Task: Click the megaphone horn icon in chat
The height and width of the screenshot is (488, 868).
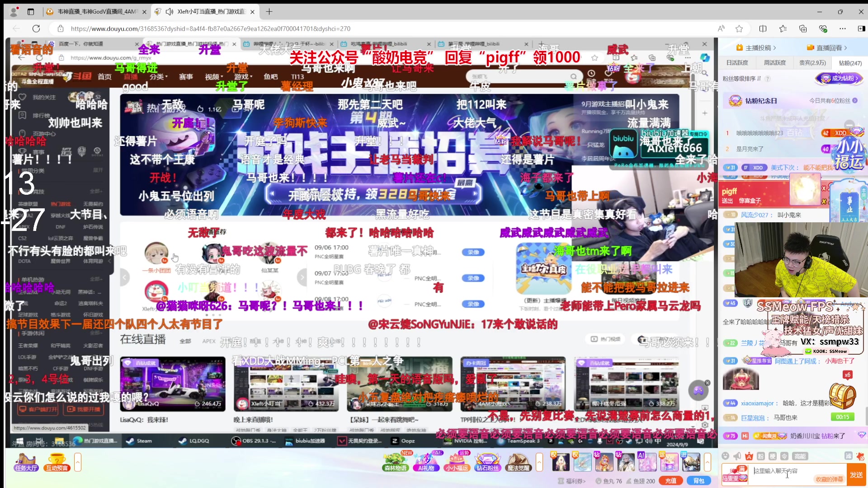Action: (737, 456)
